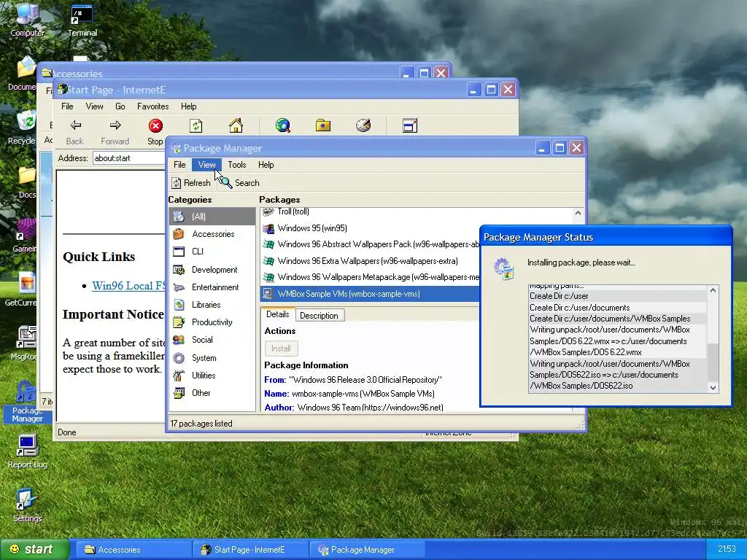Click the Start button

pyautogui.click(x=34, y=550)
